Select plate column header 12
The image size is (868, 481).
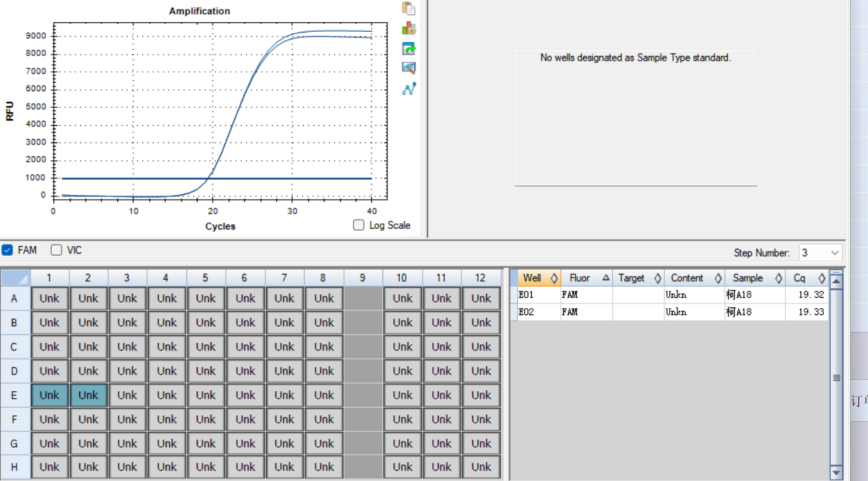(481, 278)
